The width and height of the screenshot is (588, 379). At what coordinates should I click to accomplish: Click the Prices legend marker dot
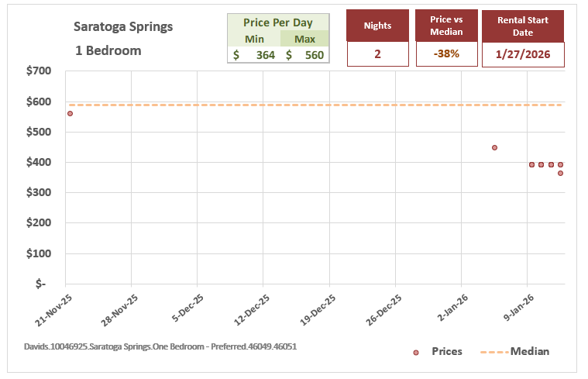[x=416, y=353]
